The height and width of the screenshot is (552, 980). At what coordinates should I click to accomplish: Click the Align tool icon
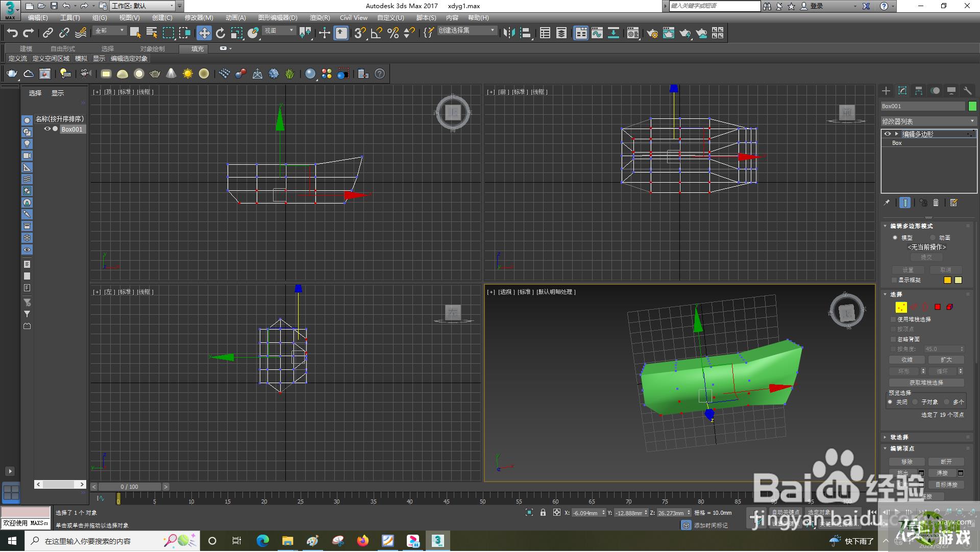tap(525, 33)
